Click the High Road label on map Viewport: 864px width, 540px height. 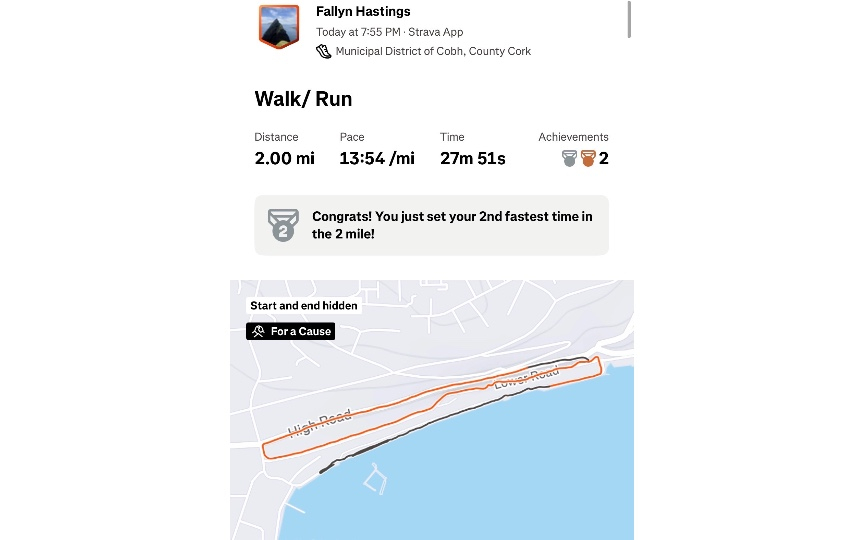click(320, 423)
